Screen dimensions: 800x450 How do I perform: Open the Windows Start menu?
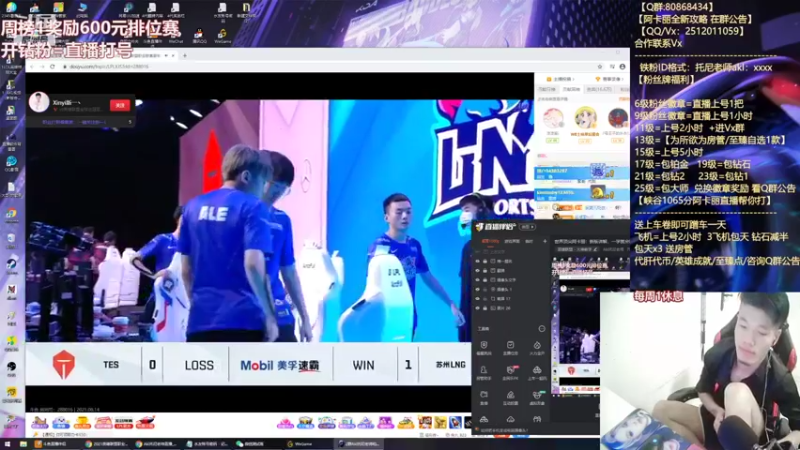coord(9,444)
